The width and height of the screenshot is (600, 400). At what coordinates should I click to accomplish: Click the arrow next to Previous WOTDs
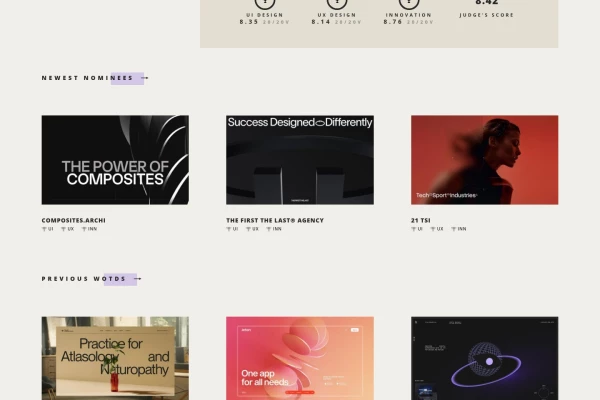[x=138, y=279]
